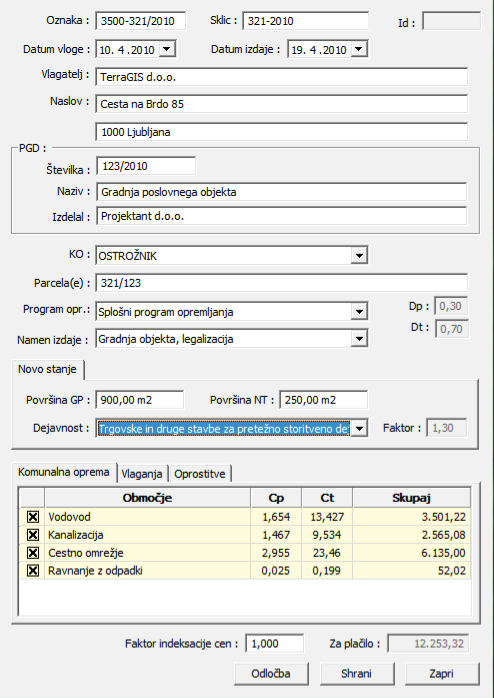Click the PGD Naziv field
The height and width of the screenshot is (698, 494).
[x=282, y=192]
